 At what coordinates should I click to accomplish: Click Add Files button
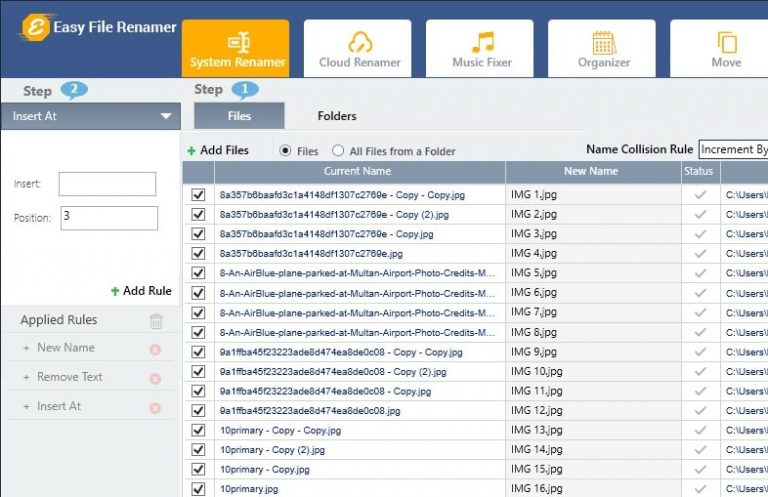click(x=218, y=150)
